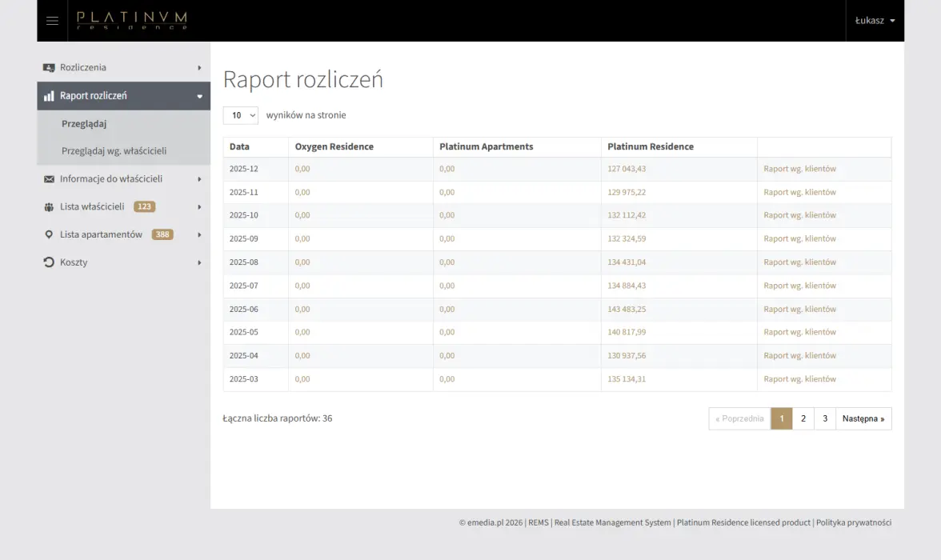Click the card icon next to Rozliczenia

[x=49, y=67]
